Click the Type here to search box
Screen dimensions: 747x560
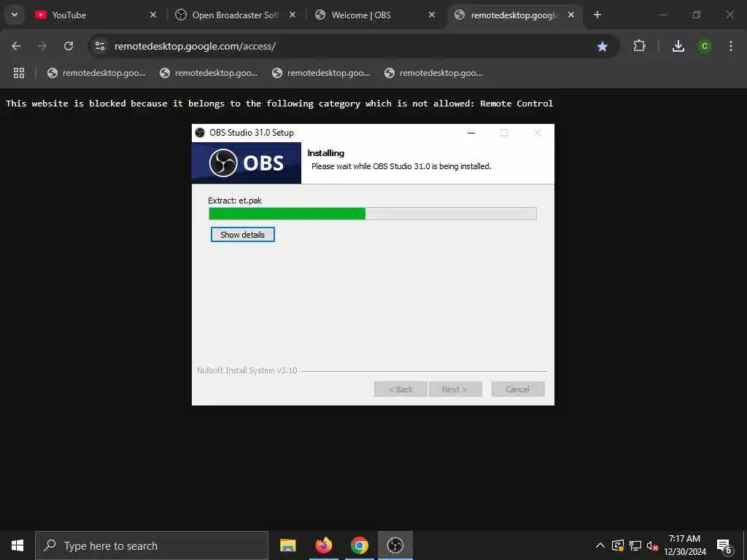[x=152, y=545]
